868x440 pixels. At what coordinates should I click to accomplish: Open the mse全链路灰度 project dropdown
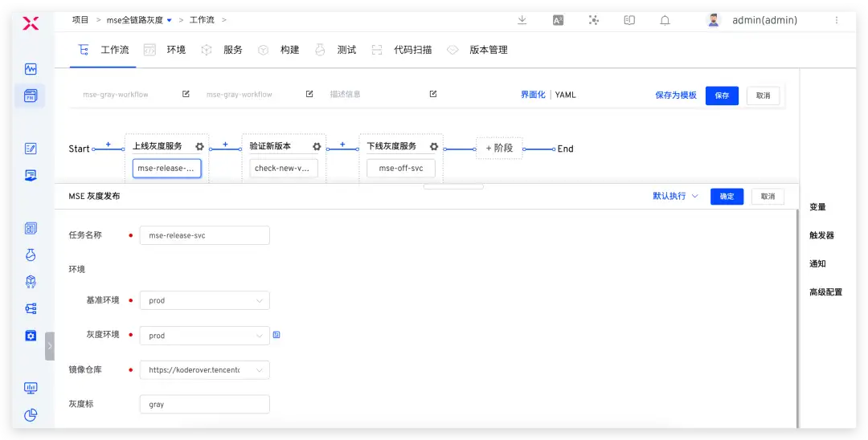(140, 20)
